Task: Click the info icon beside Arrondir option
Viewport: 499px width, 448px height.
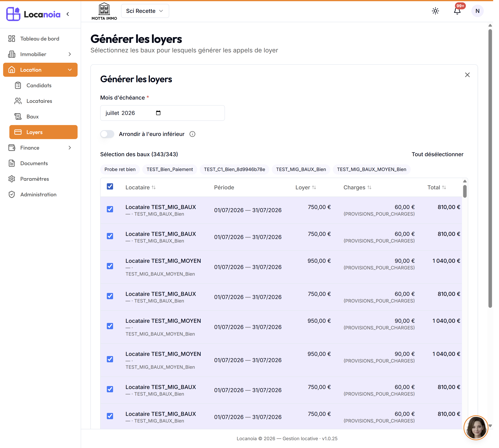Action: pyautogui.click(x=192, y=134)
